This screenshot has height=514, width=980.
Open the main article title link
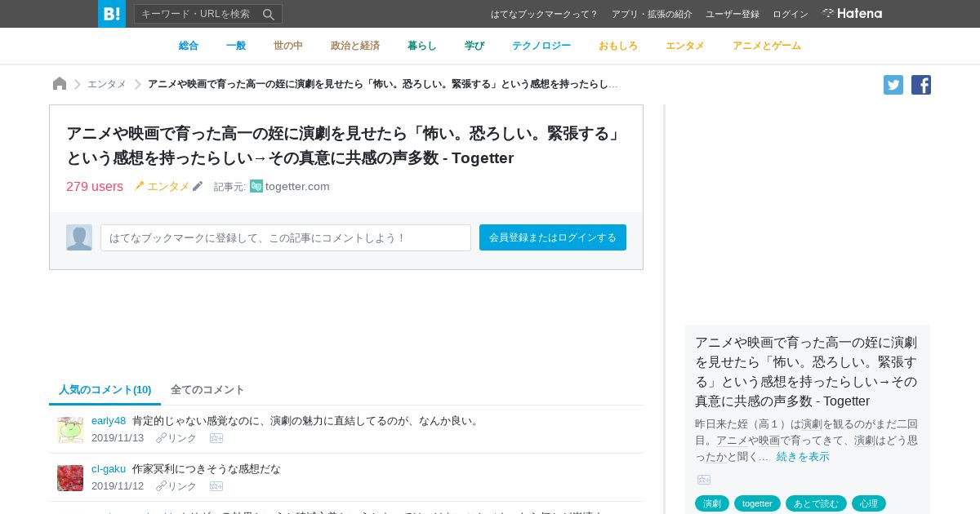pos(345,145)
